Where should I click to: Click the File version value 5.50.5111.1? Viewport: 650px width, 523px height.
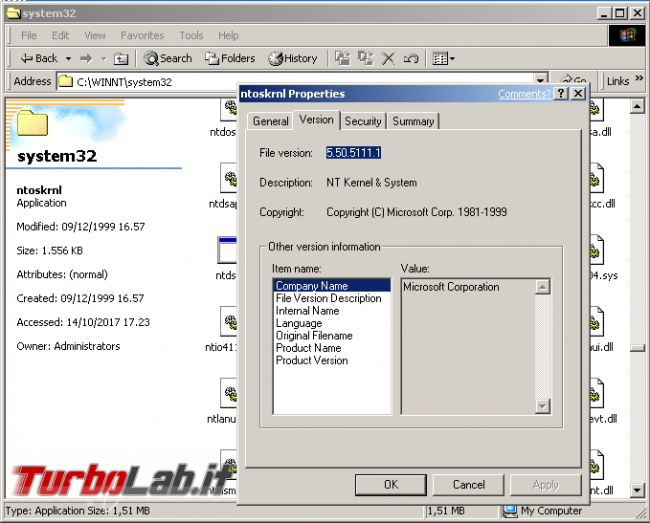click(353, 153)
